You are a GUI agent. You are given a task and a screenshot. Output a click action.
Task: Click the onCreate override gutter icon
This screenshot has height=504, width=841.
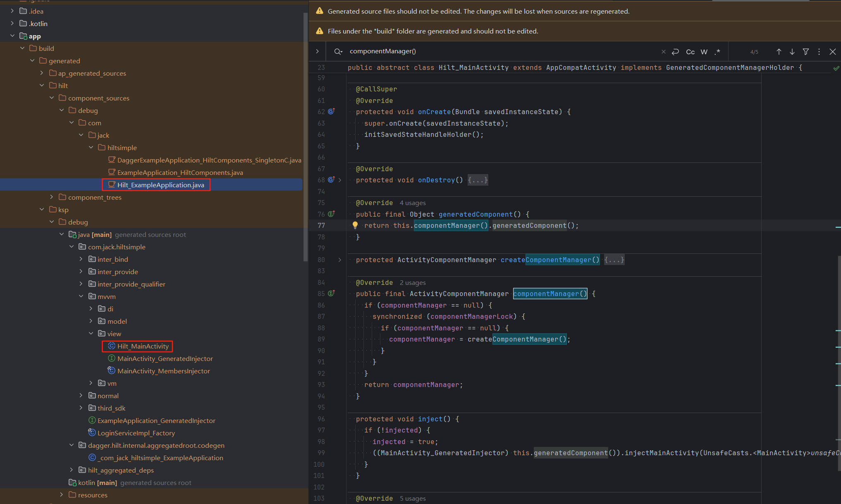(331, 111)
